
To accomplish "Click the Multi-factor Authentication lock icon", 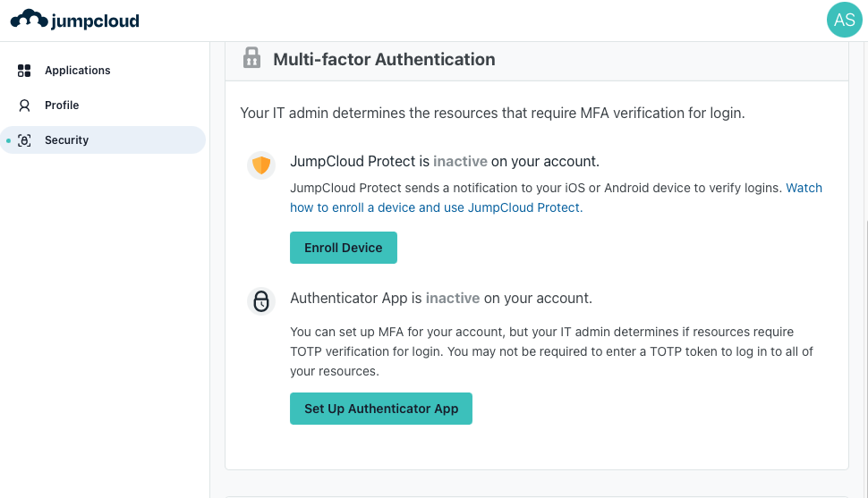I will pyautogui.click(x=251, y=57).
